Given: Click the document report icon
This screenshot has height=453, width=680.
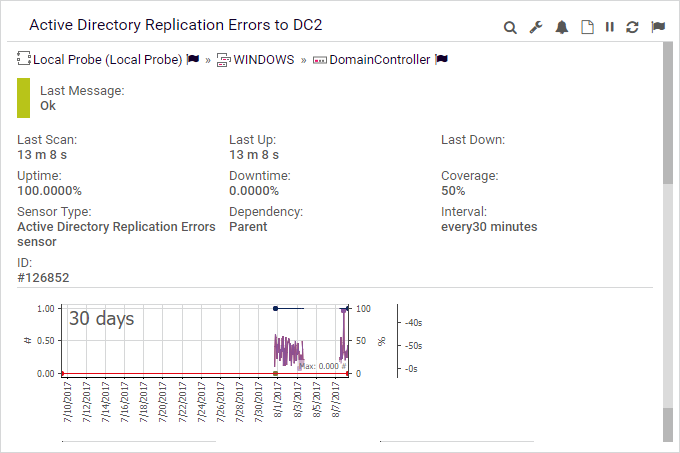Looking at the screenshot, I should click(587, 27).
